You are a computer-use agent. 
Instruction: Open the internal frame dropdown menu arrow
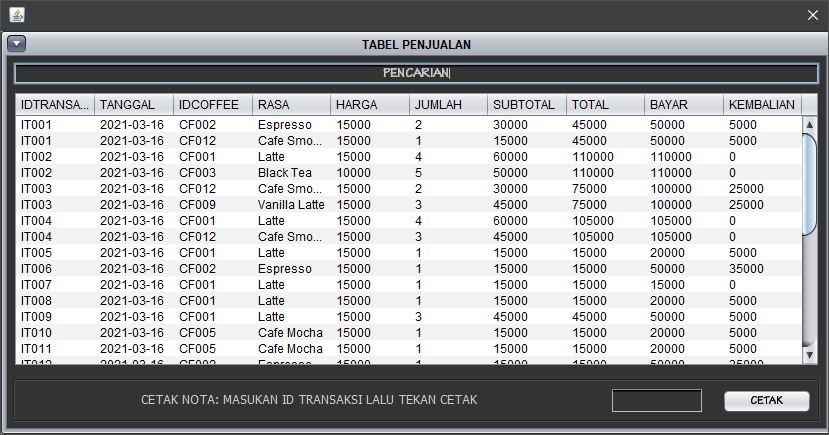pos(16,44)
